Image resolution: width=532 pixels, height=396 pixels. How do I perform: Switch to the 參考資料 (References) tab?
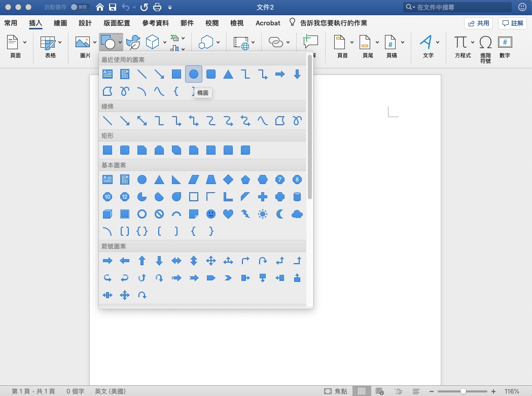coord(155,23)
